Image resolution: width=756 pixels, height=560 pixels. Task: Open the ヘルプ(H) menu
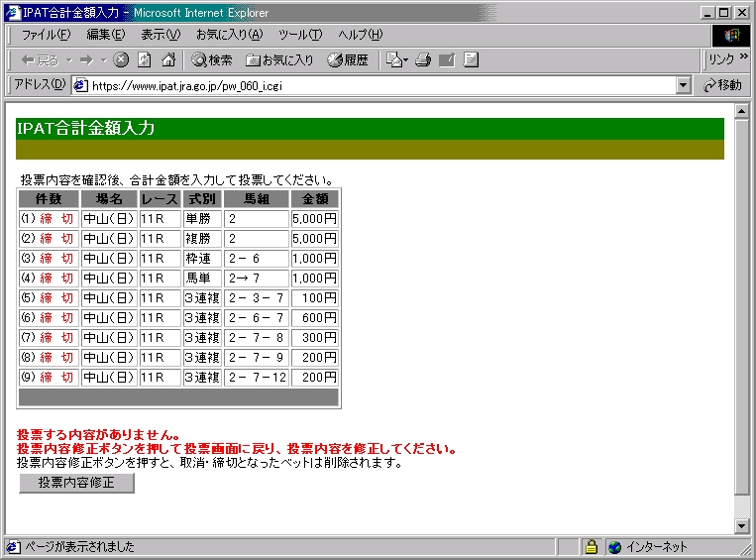(360, 35)
